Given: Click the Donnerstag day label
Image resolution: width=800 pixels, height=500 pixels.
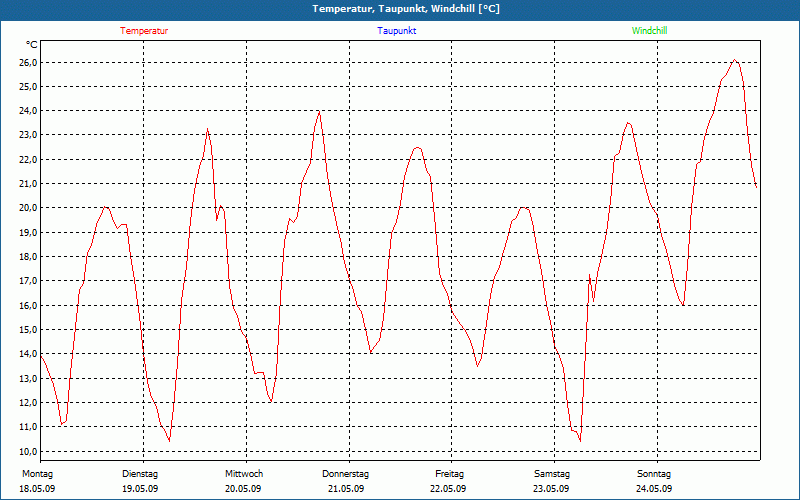Looking at the screenshot, I should [x=345, y=474].
